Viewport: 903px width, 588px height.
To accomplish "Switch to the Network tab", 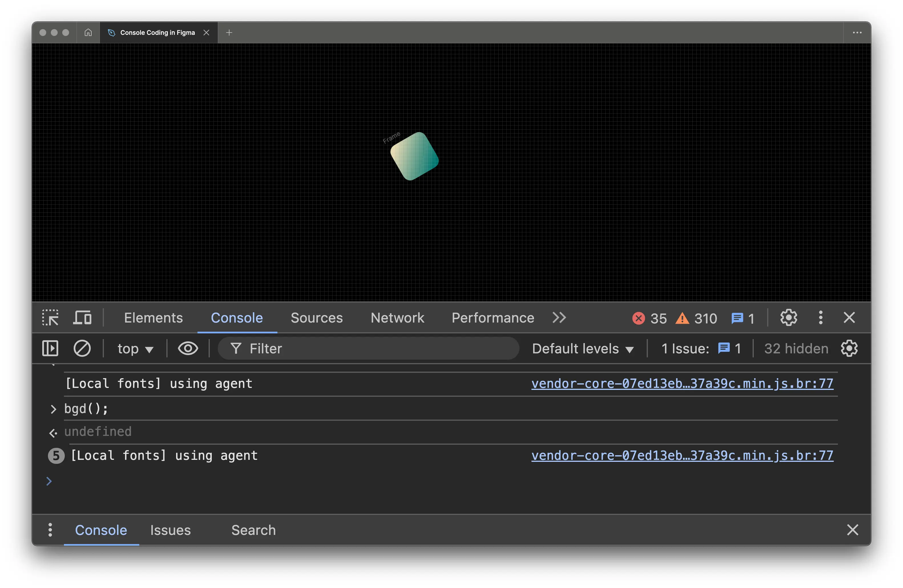I will [x=397, y=318].
